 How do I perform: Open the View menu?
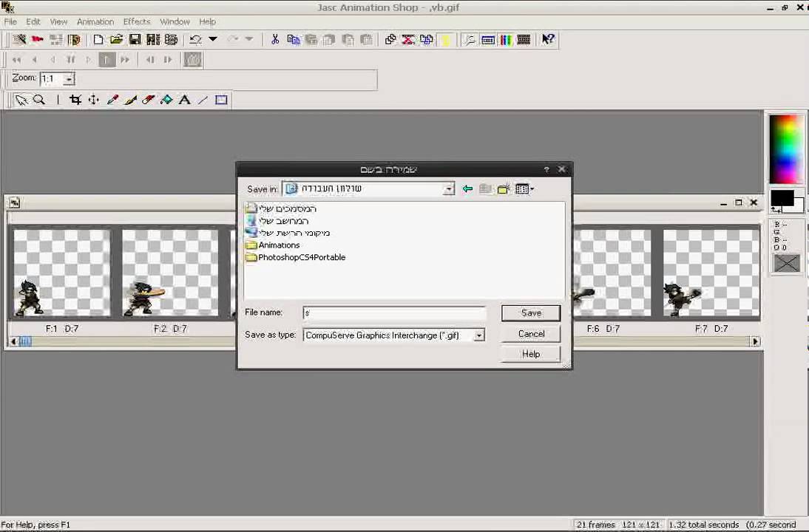(58, 21)
